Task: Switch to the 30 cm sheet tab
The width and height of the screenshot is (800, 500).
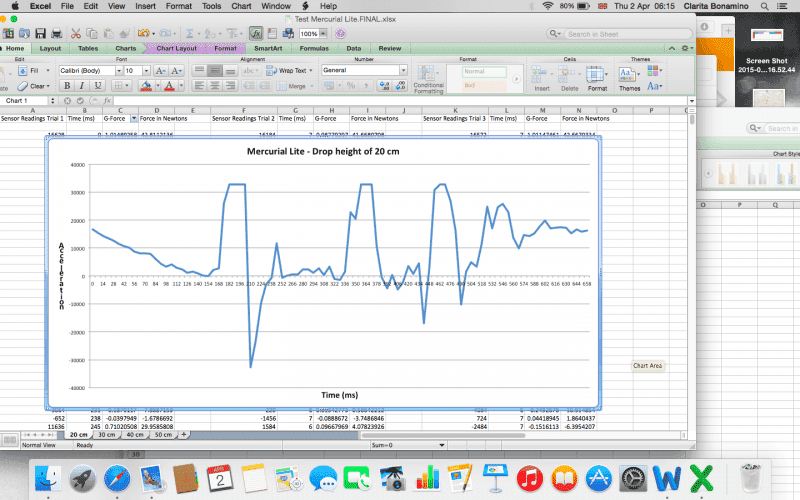Action: 106,435
